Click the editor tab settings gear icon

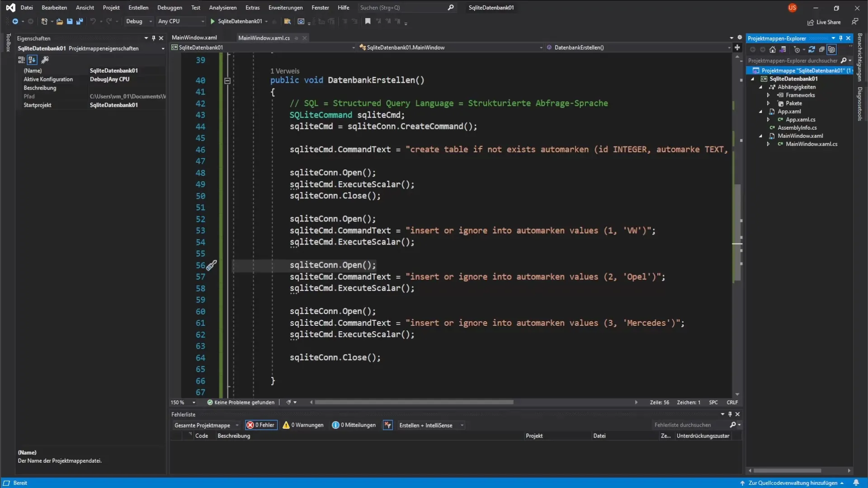[740, 38]
